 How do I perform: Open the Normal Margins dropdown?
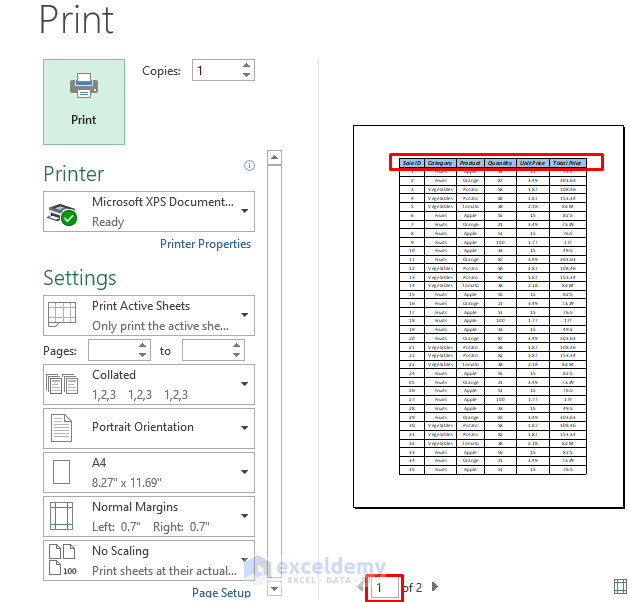pos(149,516)
